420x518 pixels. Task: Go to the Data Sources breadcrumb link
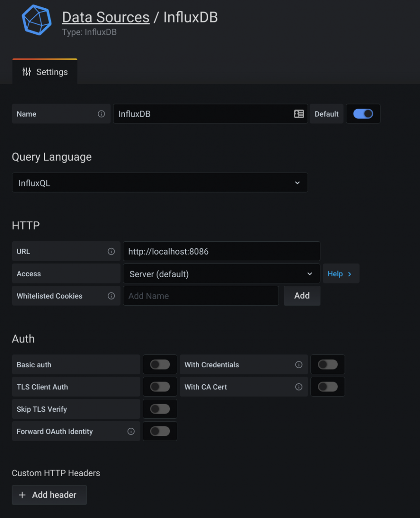click(106, 17)
